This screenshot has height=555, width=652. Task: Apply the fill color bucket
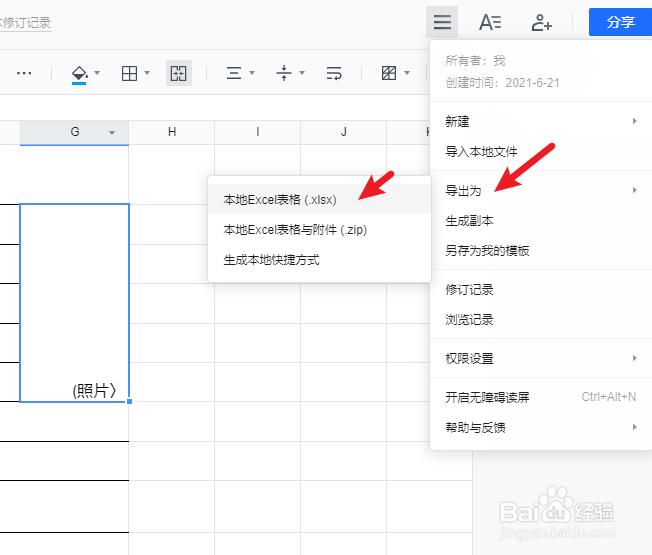point(79,74)
